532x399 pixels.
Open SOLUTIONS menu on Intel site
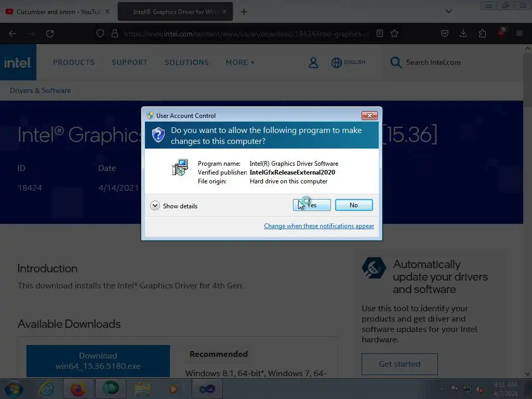click(187, 62)
